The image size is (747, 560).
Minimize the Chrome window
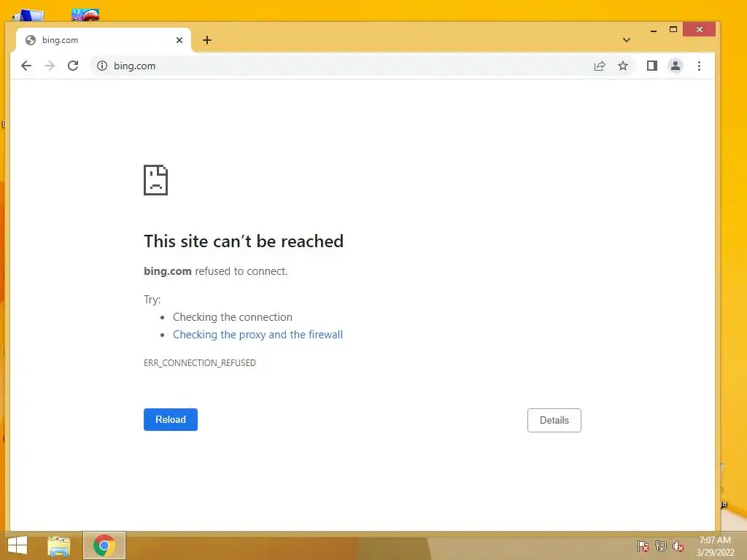(x=654, y=30)
